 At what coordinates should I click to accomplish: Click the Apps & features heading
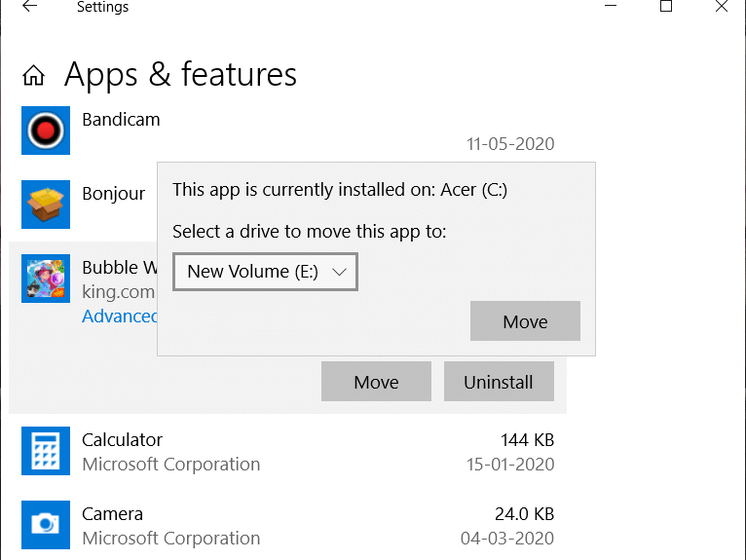(x=180, y=75)
